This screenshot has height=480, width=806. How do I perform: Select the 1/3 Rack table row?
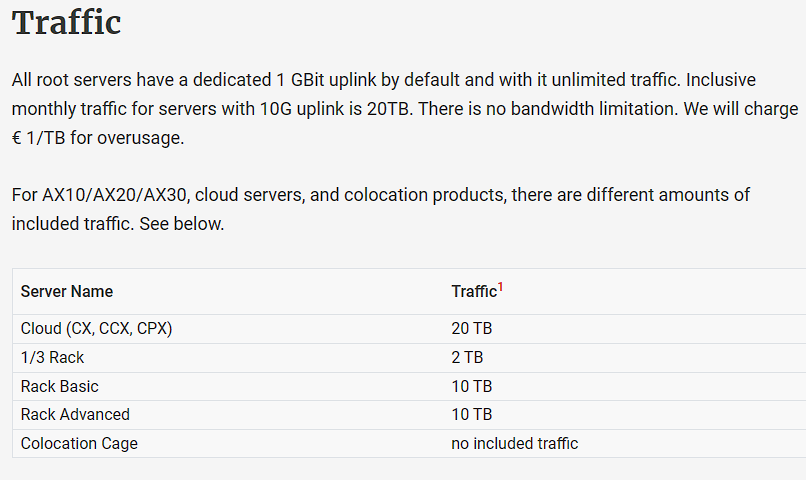tap(409, 358)
